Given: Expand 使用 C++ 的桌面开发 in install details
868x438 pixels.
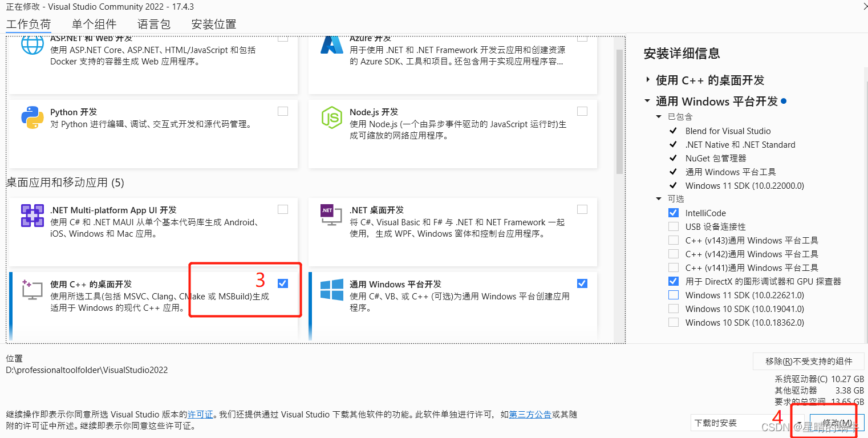Looking at the screenshot, I should (x=647, y=80).
